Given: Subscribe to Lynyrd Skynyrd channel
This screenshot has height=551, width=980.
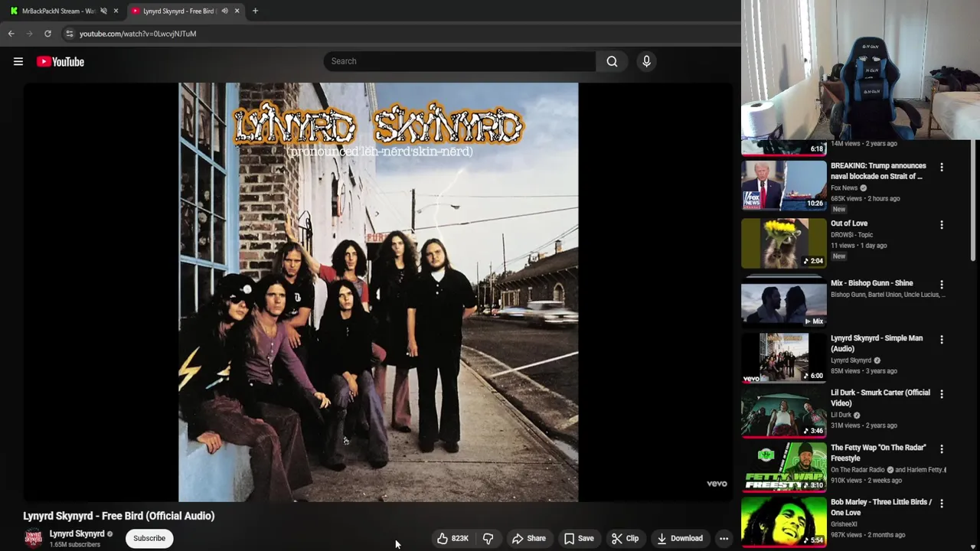Looking at the screenshot, I should [149, 538].
